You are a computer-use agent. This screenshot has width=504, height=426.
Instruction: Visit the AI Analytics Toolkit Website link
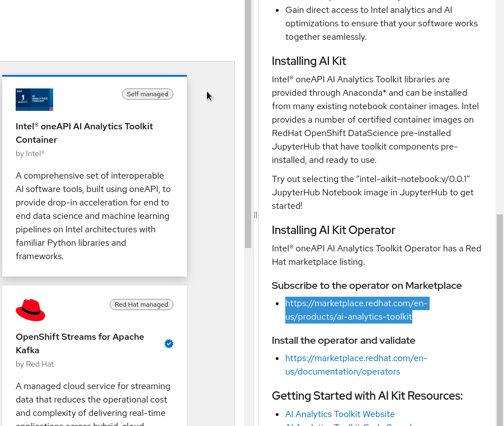click(x=340, y=414)
